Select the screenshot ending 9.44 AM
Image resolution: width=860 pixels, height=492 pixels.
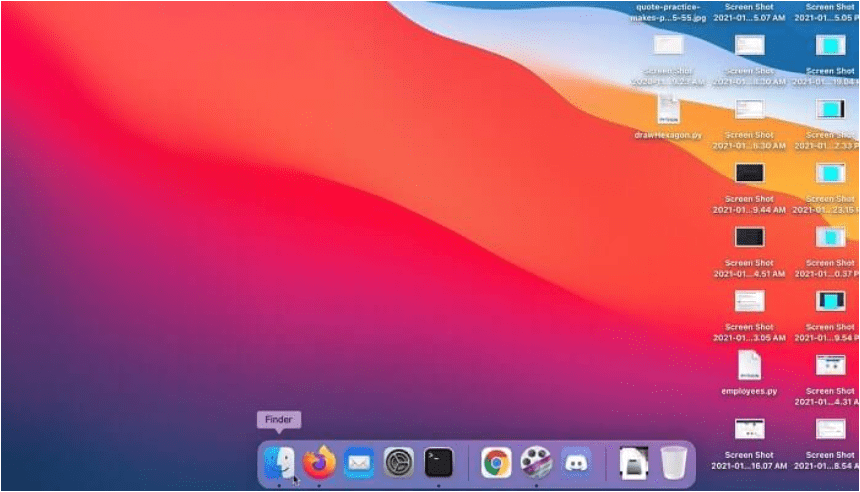[749, 173]
